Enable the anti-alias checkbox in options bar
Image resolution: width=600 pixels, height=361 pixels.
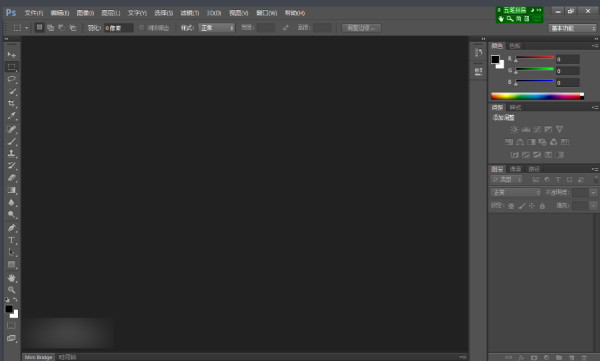pyautogui.click(x=141, y=28)
